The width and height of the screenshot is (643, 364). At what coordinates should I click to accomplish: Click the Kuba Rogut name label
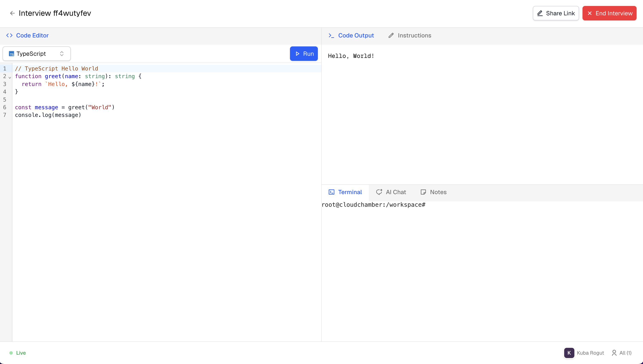[590, 353]
